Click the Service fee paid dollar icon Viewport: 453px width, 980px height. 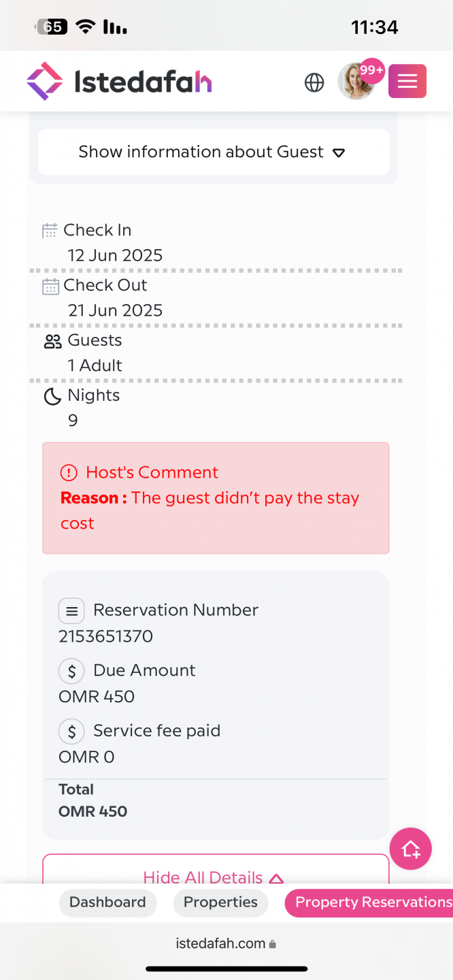pyautogui.click(x=71, y=732)
